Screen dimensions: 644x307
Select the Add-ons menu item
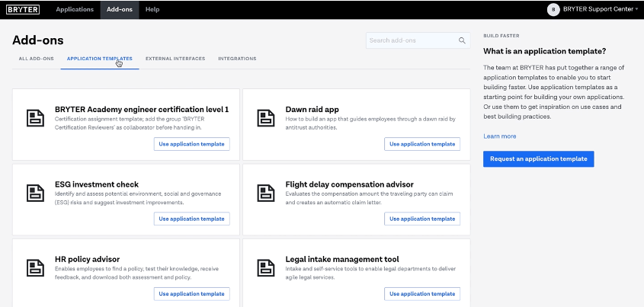(120, 9)
